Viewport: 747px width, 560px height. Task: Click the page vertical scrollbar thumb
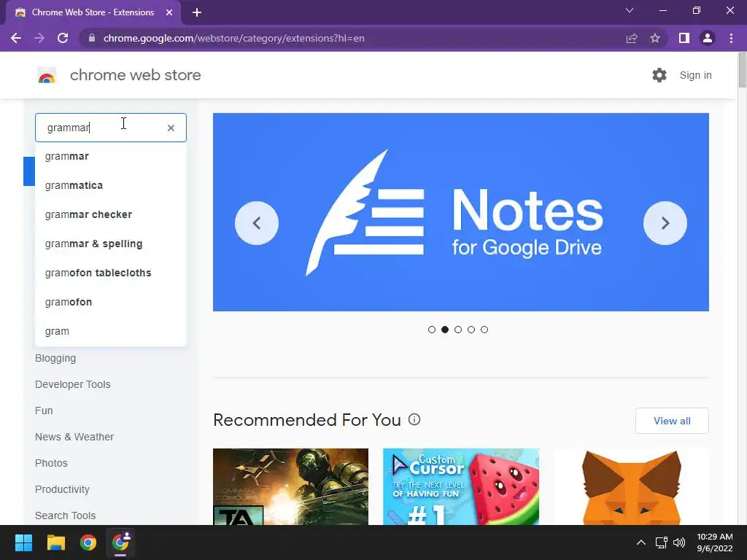tap(742, 71)
